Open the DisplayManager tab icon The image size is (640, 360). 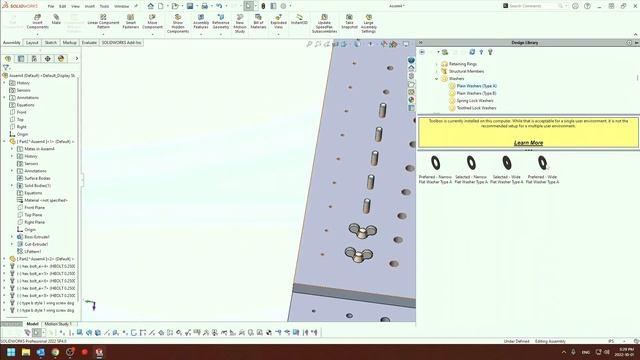61,59
